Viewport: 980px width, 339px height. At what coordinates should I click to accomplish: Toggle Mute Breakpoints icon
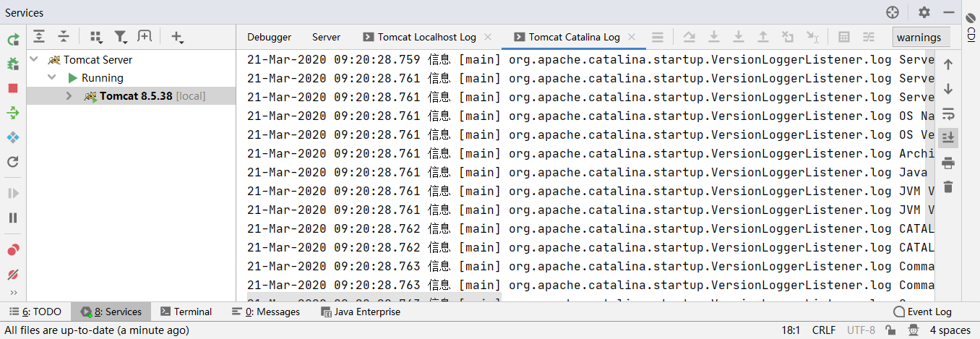(x=13, y=275)
